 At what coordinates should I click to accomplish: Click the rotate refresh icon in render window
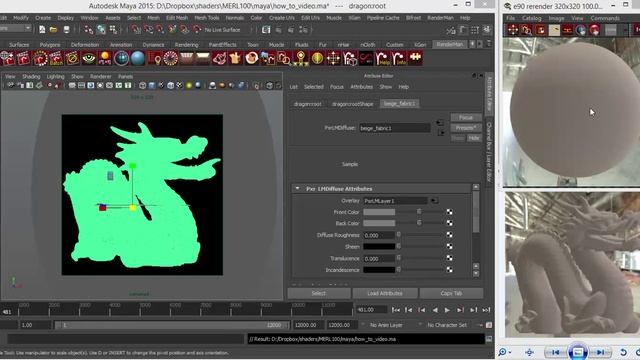pyautogui.click(x=623, y=352)
